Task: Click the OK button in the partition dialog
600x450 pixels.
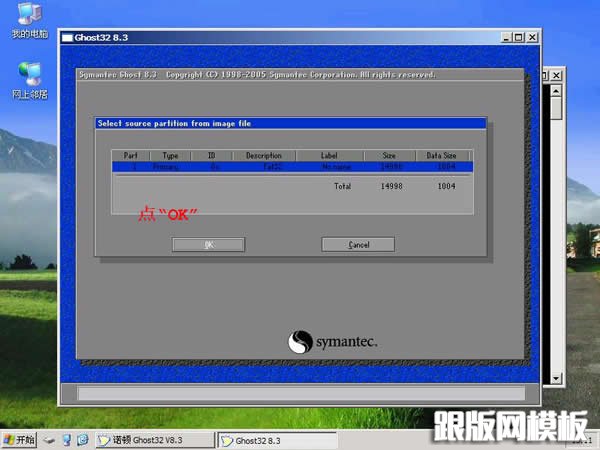Action: pos(209,245)
